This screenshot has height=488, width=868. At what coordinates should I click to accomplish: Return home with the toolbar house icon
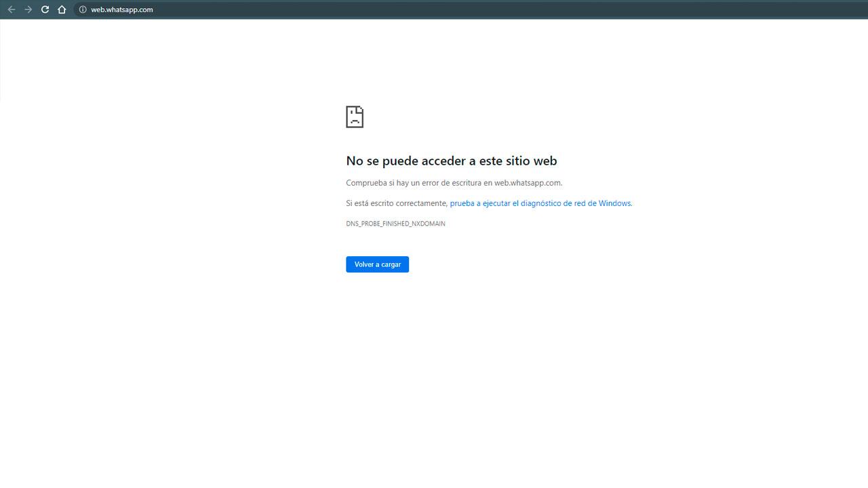click(x=61, y=9)
